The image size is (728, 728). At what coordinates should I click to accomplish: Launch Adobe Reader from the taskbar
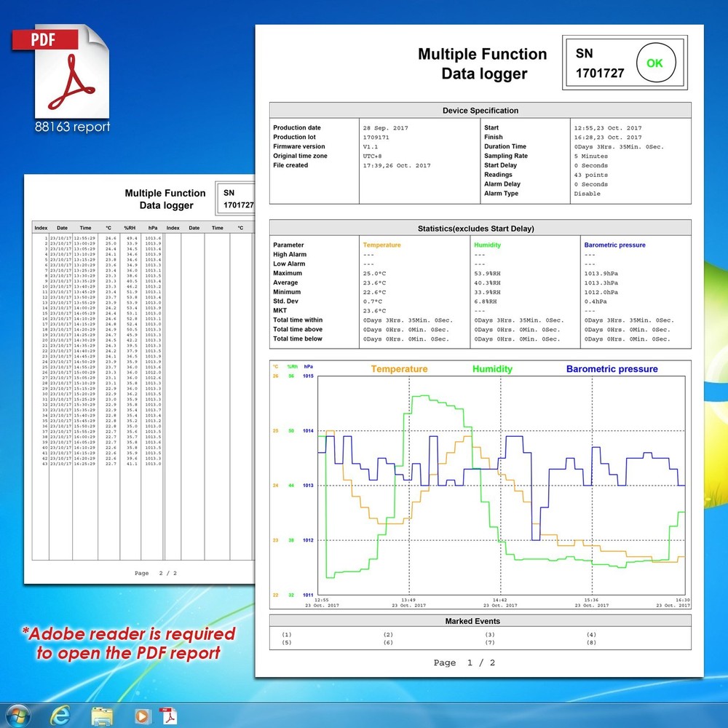(170, 716)
